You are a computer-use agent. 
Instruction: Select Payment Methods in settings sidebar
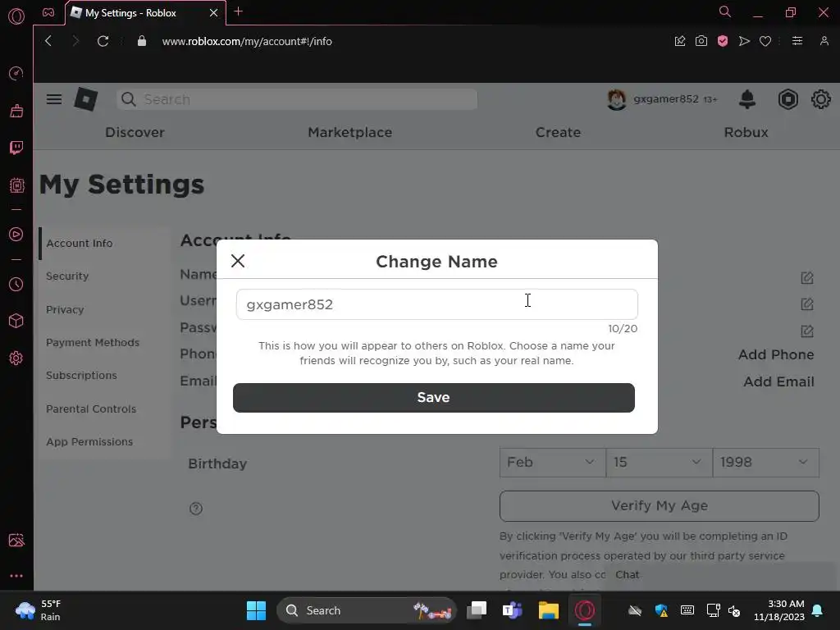(x=105, y=342)
